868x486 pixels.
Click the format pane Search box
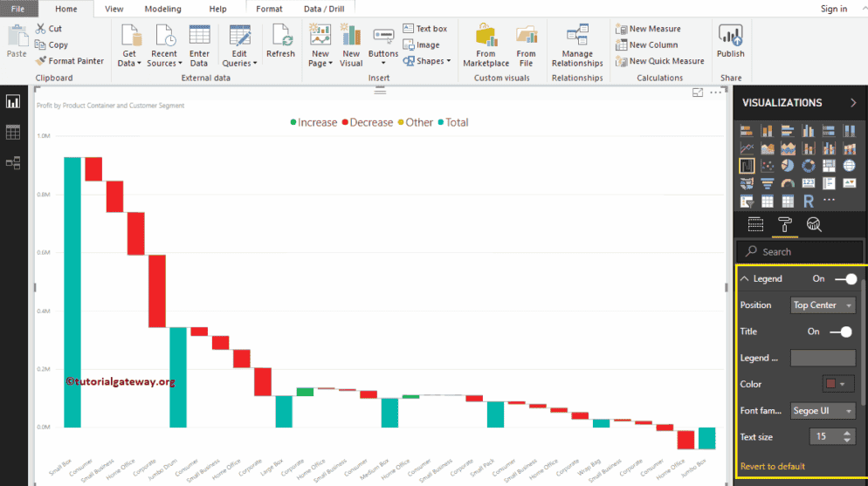click(799, 252)
